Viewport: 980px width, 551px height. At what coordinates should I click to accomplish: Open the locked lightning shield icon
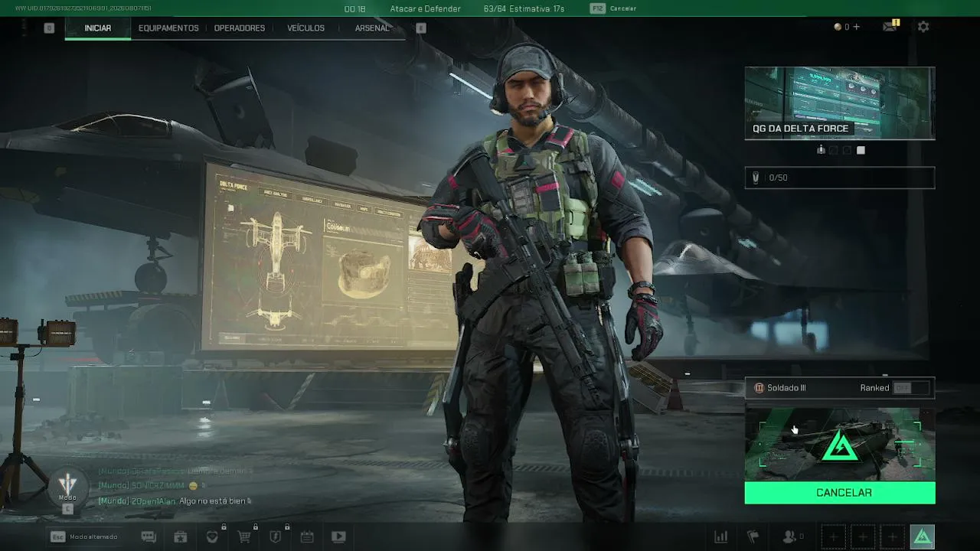tap(276, 536)
